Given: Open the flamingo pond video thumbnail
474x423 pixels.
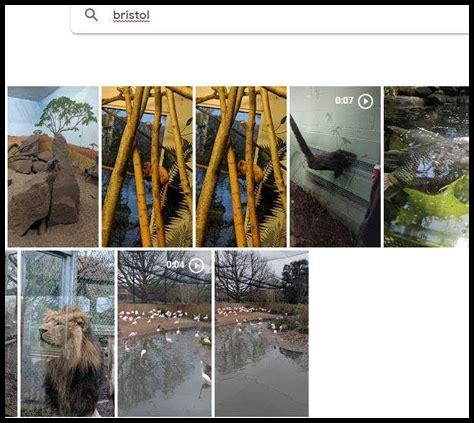Looking at the screenshot, I should [x=165, y=333].
